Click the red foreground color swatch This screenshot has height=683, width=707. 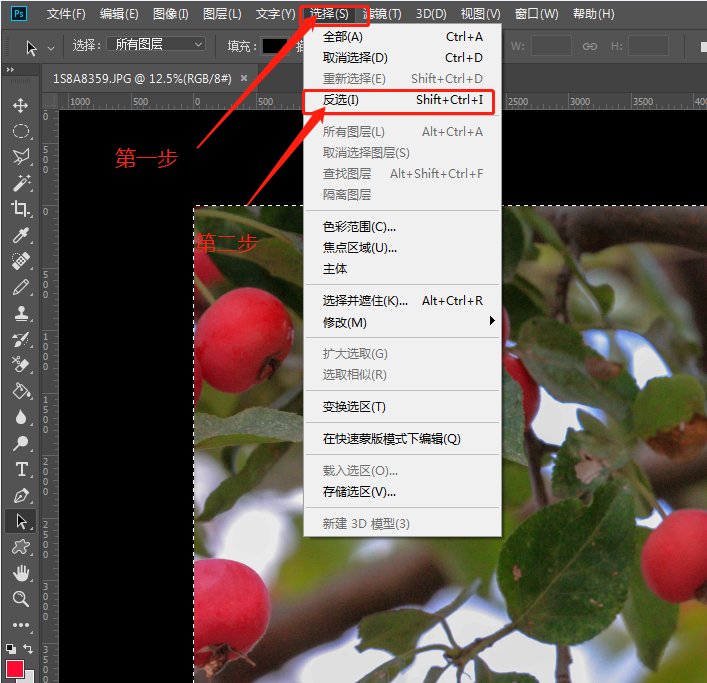(x=15, y=668)
